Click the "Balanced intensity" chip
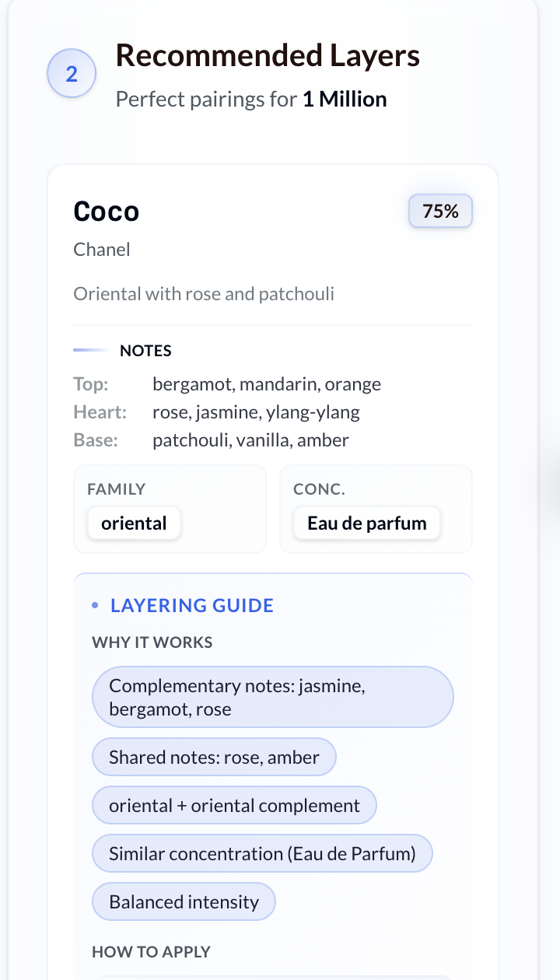This screenshot has height=980, width=560. click(x=184, y=901)
